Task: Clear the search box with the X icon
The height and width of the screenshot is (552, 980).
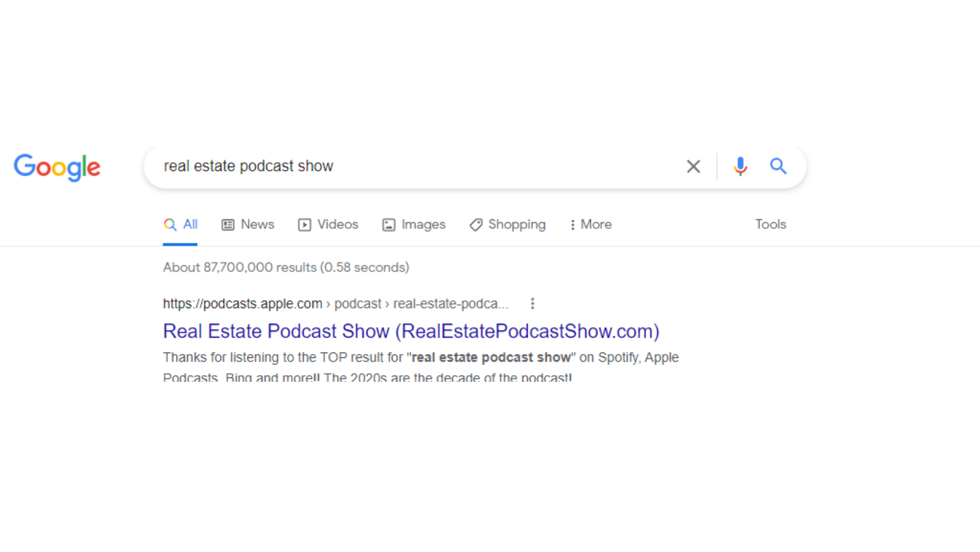Action: coord(693,166)
